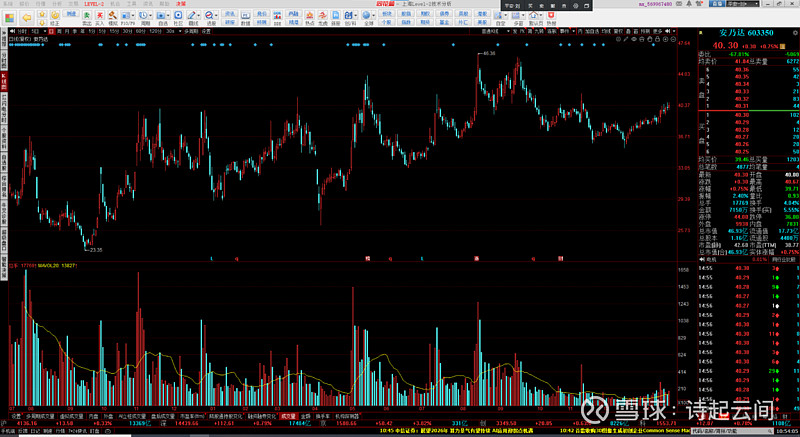Click the yellow up arrow icon
This screenshot has height=437, width=800.
coord(42,14)
